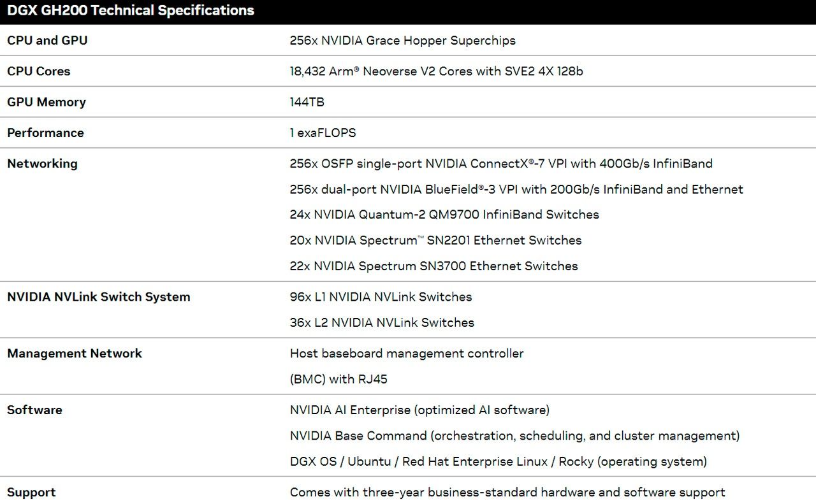Select the 256x NVIDIA Grace Hopper Superchips text
816x504 pixels.
click(x=402, y=40)
